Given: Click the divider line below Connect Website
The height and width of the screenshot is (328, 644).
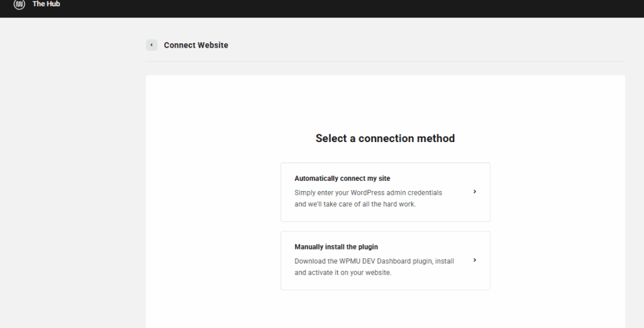Looking at the screenshot, I should 385,61.
